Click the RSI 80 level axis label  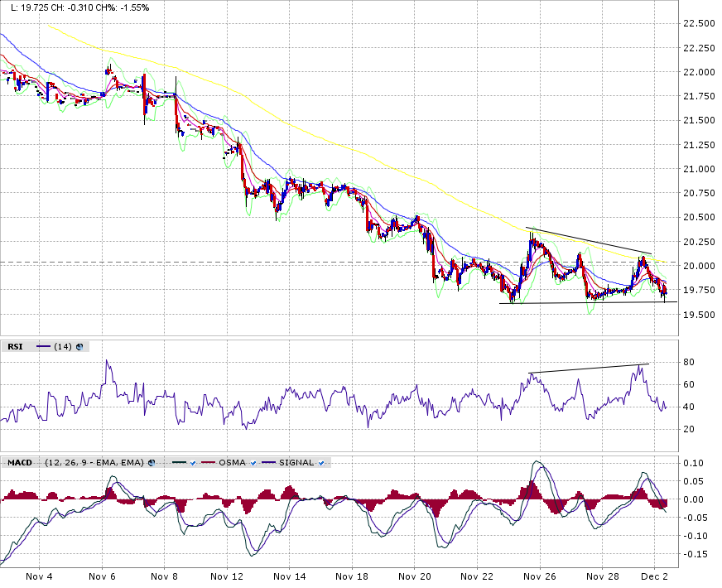[689, 363]
